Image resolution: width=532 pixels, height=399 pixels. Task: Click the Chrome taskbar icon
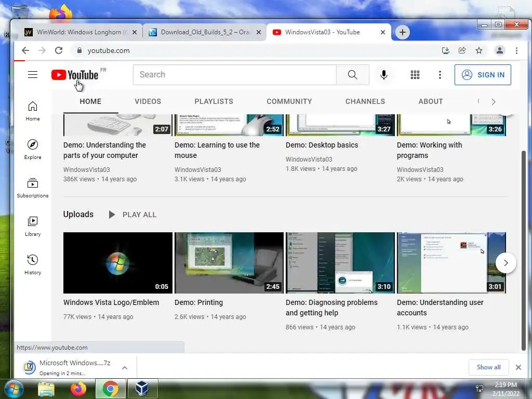pos(111,389)
